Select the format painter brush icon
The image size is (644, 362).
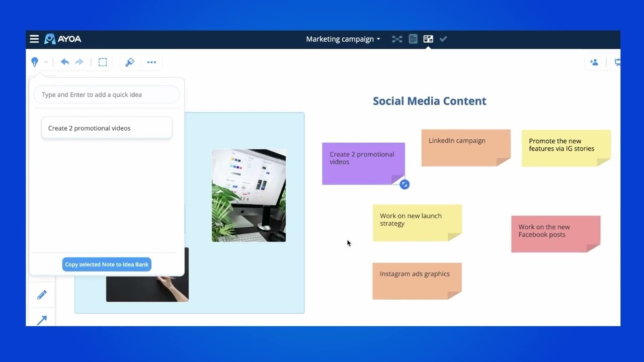130,62
